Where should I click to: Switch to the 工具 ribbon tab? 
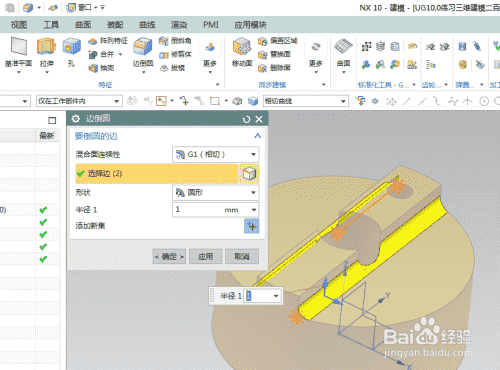[x=51, y=25]
